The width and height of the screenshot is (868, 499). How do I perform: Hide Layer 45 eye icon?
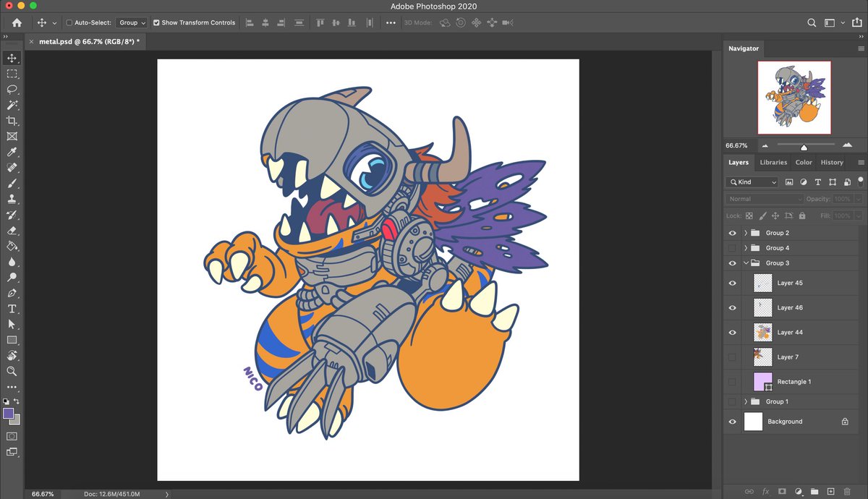(732, 283)
